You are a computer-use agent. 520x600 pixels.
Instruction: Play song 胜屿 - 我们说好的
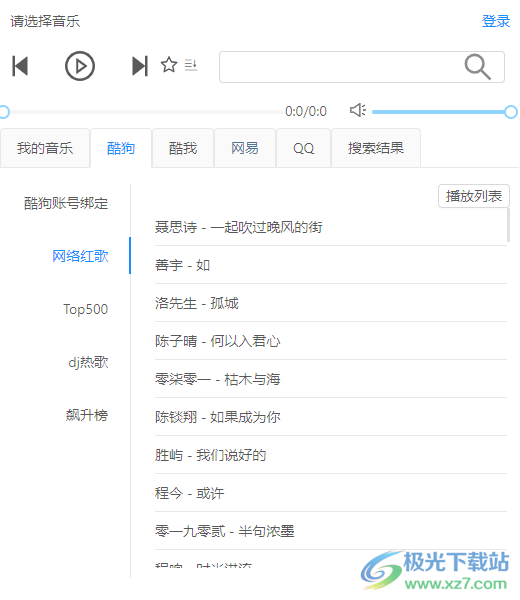click(331, 455)
